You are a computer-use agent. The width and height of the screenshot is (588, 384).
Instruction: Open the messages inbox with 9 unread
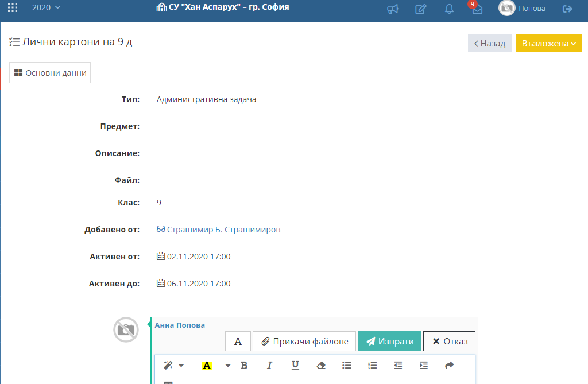477,9
